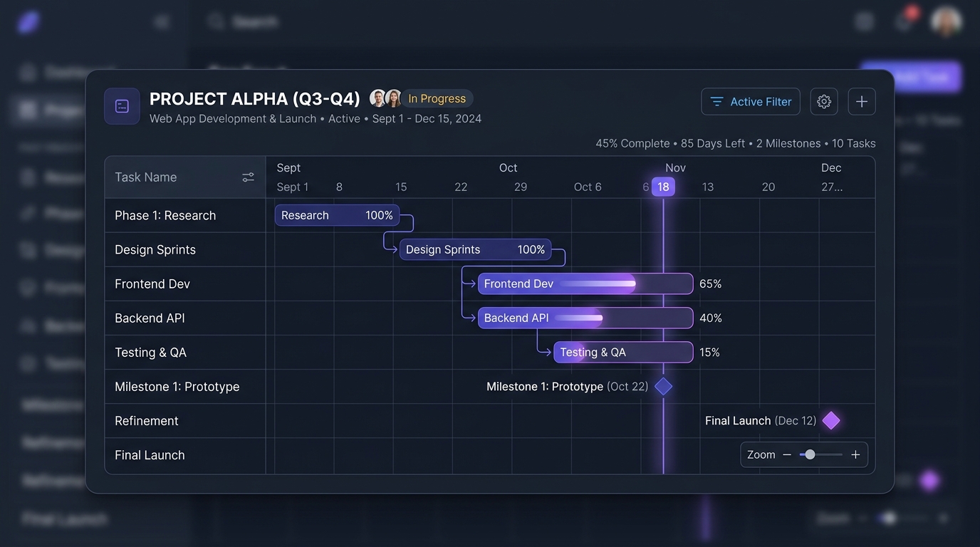This screenshot has height=547, width=980.
Task: Click the plus button beside the settings gear
Action: click(862, 102)
